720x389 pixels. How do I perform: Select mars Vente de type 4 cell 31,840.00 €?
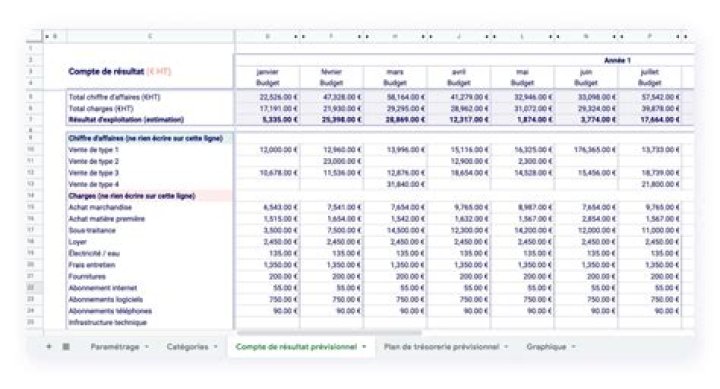(x=395, y=184)
